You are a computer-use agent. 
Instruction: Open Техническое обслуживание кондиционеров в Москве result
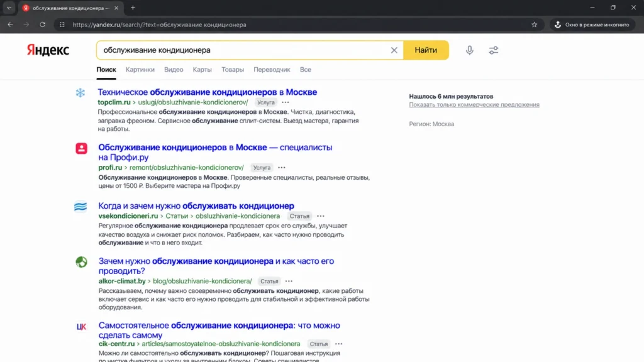(x=208, y=92)
